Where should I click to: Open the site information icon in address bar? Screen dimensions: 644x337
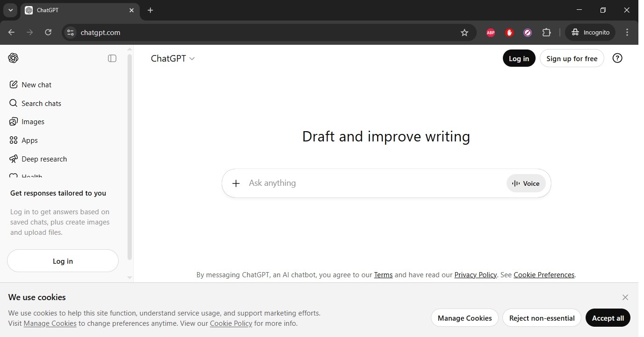coord(70,32)
